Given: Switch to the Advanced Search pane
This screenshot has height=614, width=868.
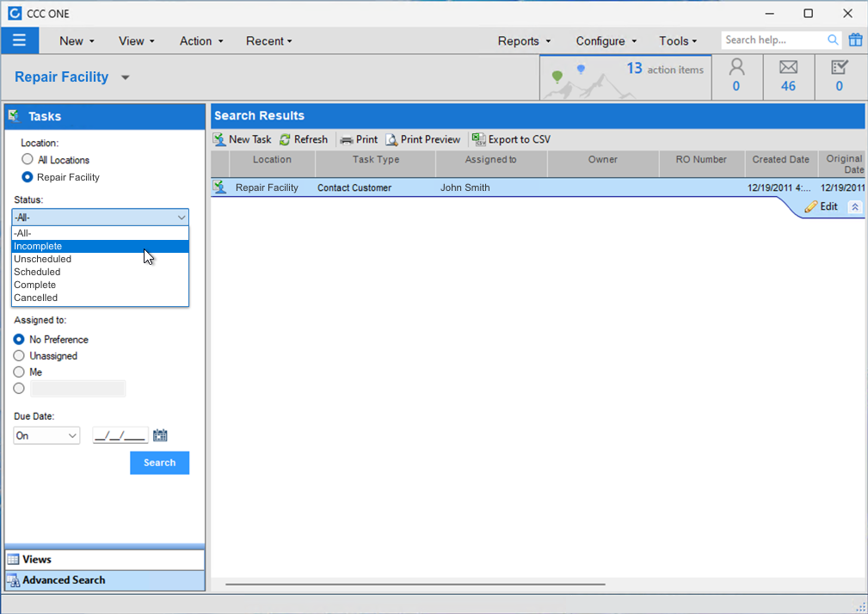Looking at the screenshot, I should click(x=105, y=580).
